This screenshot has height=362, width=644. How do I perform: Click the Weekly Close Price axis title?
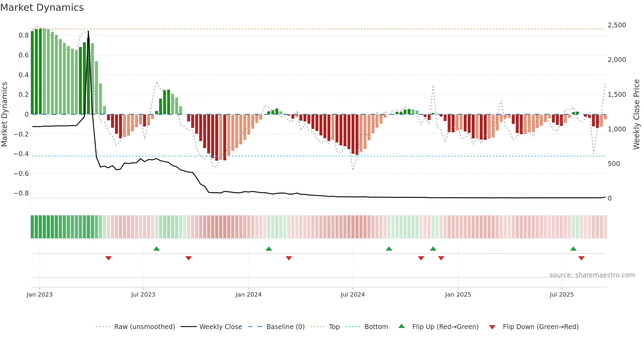point(636,114)
